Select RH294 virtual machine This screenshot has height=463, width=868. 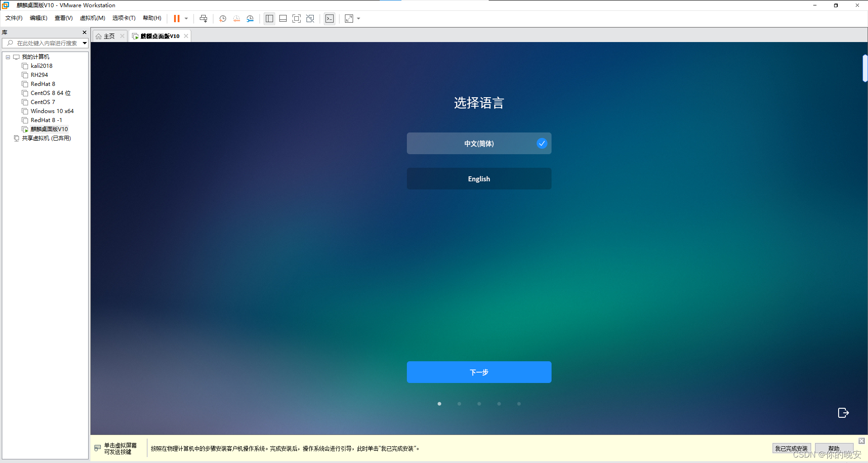pyautogui.click(x=39, y=75)
